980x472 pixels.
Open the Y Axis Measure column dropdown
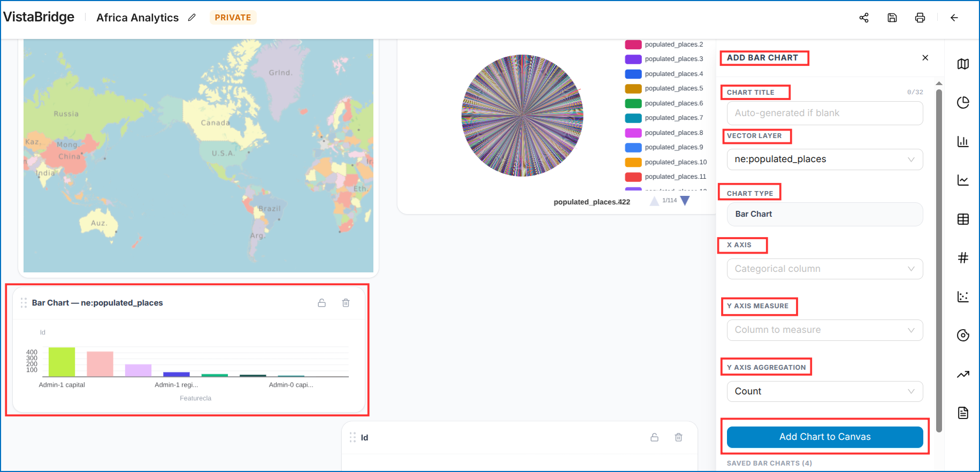coord(825,330)
